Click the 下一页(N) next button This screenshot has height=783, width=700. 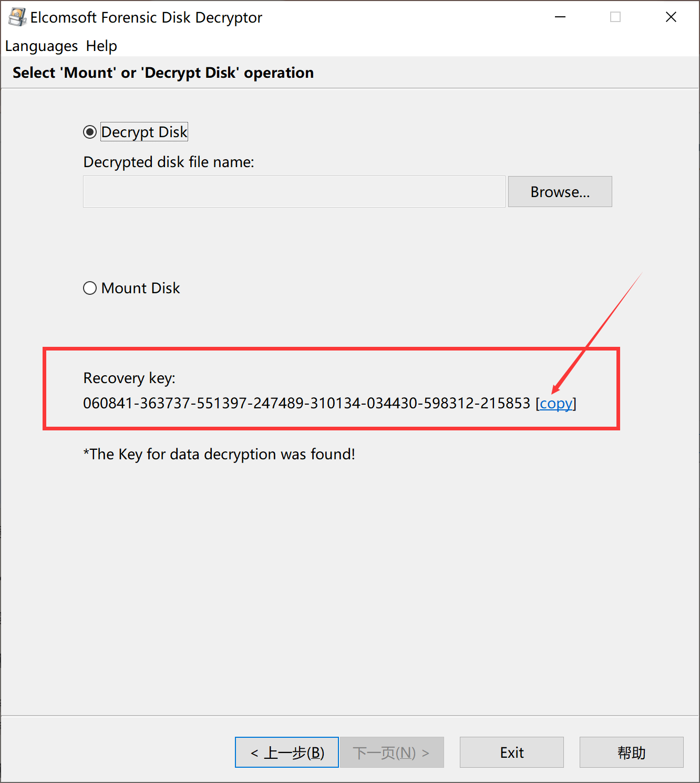(x=392, y=753)
